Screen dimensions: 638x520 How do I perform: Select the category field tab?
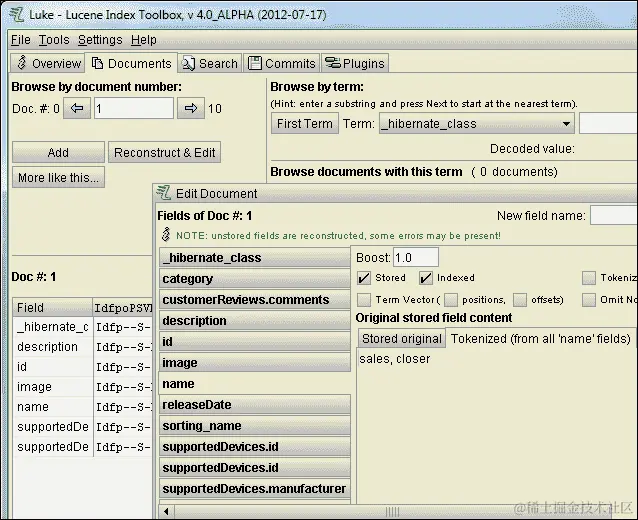pos(255,279)
